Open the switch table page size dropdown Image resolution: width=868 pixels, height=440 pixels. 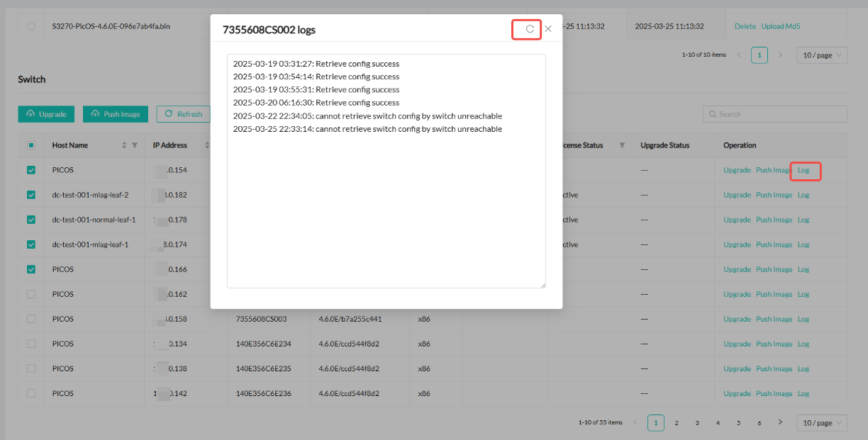pos(822,423)
